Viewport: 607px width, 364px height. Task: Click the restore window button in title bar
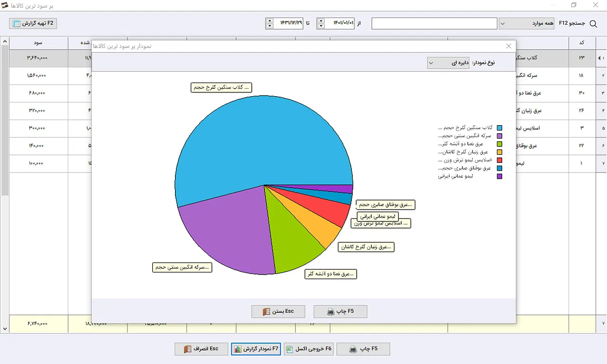pos(574,5)
